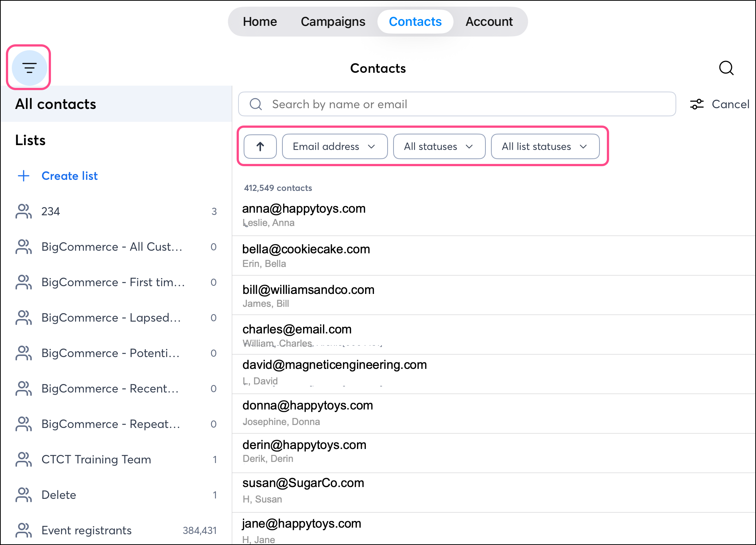Screen dimensions: 756x545
Task: Toggle sort direction with the up arrow
Action: (260, 147)
